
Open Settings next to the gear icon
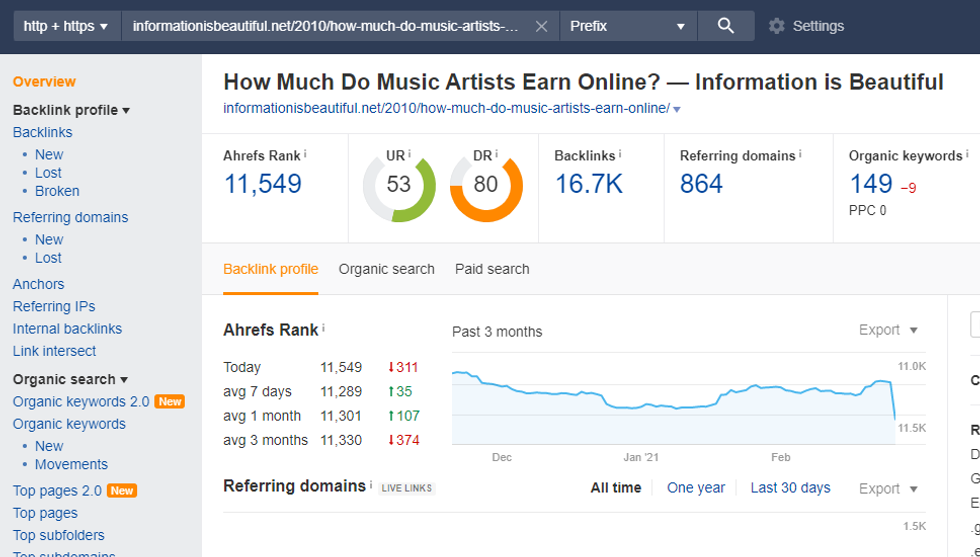(818, 26)
